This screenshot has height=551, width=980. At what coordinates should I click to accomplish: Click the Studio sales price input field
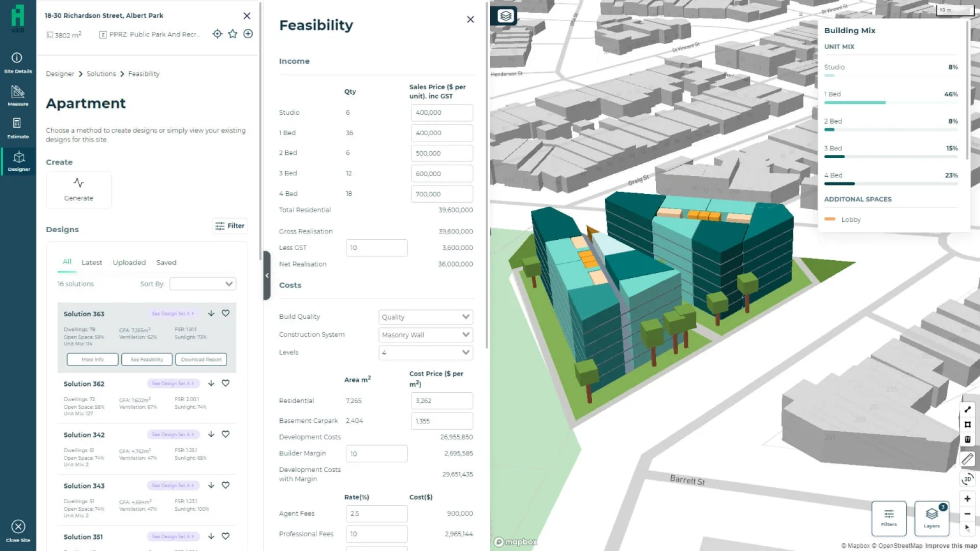442,113
